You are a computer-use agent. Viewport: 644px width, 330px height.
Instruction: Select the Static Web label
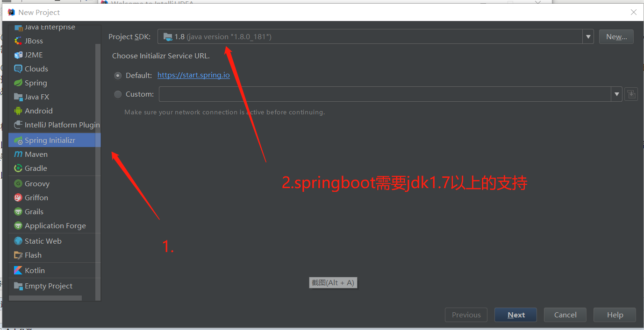(x=43, y=241)
